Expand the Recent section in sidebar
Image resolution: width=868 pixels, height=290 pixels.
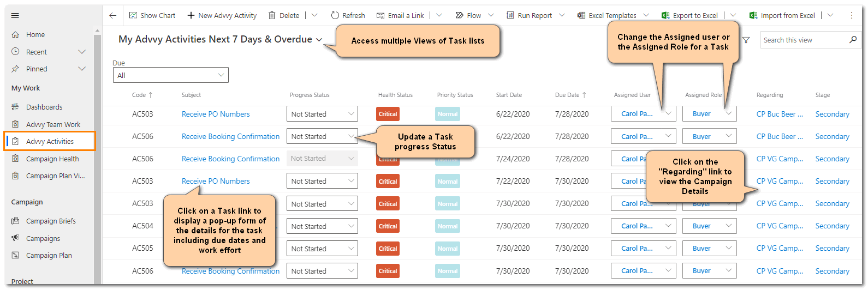pyautogui.click(x=82, y=52)
